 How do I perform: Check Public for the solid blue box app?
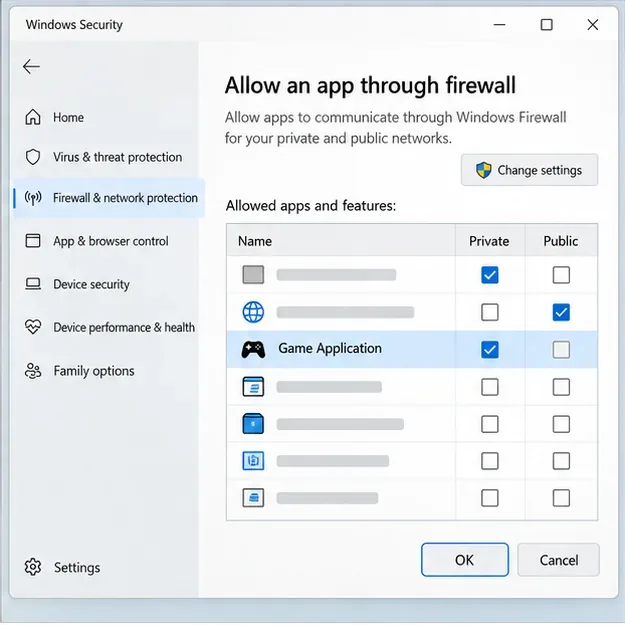pyautogui.click(x=561, y=424)
